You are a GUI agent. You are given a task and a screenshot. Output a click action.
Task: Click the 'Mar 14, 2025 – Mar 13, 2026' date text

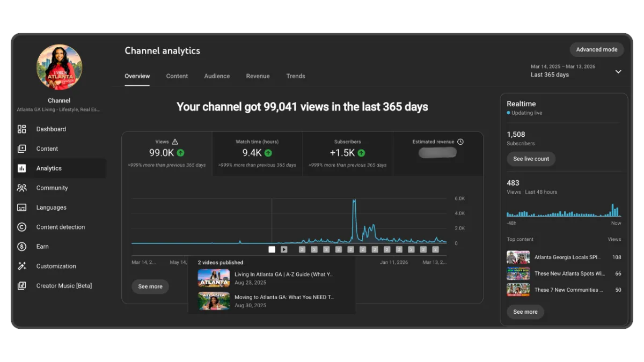click(563, 67)
